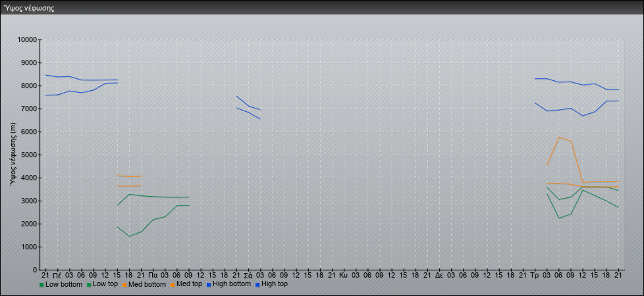Click the green swatch beside Low bottom

coord(41,284)
